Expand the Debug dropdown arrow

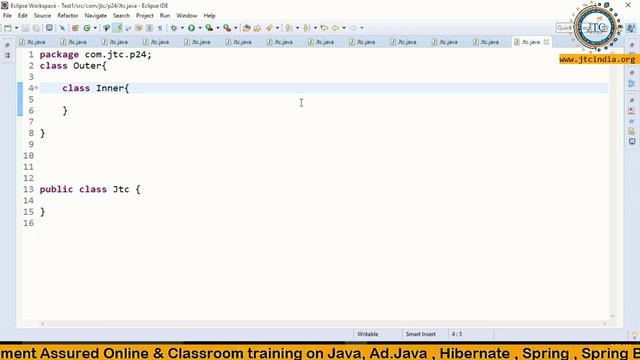point(182,28)
